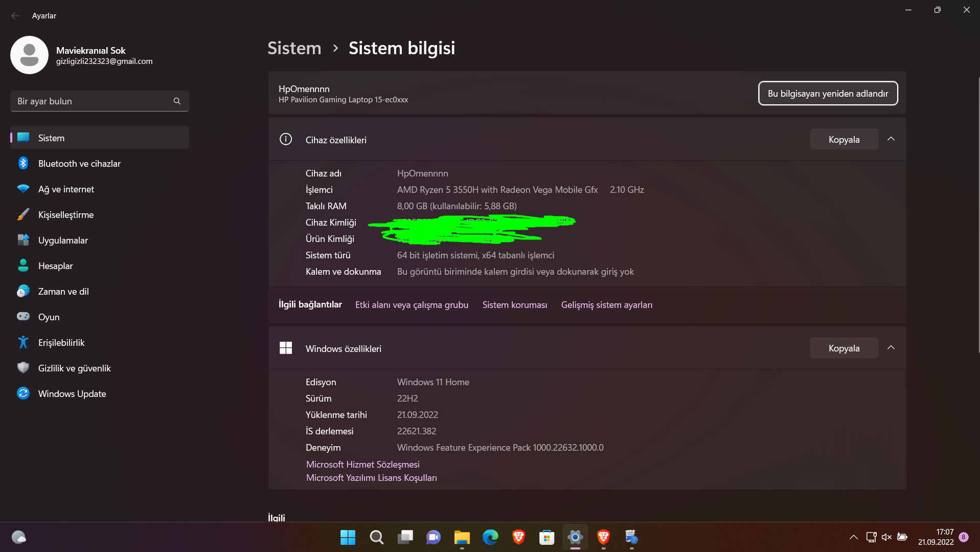980x552 pixels.
Task: Select the Yüklenme tarihi value 21.09.2022
Action: (418, 415)
